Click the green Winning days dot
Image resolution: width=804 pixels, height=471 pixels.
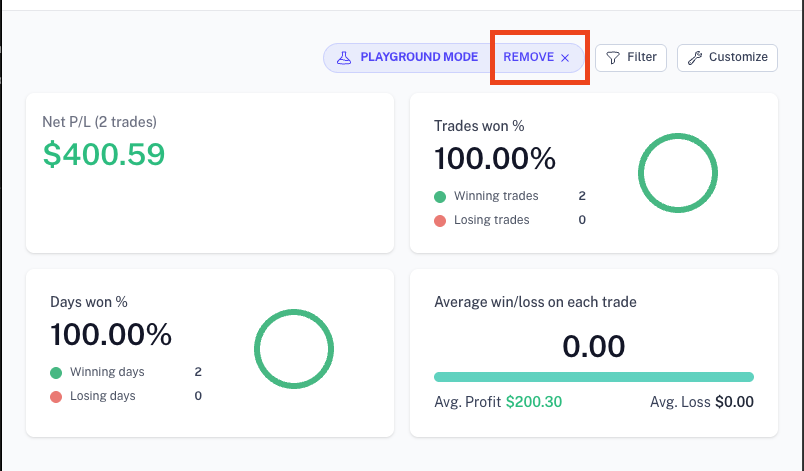pos(56,373)
